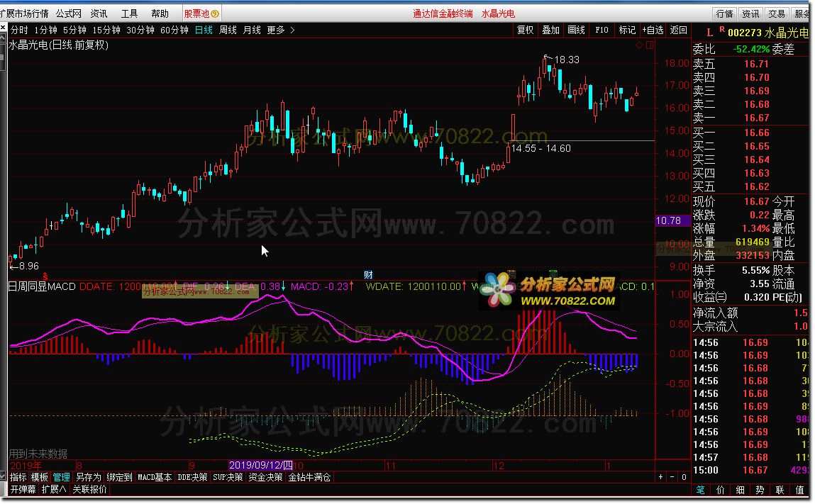The image size is (815, 504).
Task: Select the 日线 daily period tab
Action: point(204,30)
